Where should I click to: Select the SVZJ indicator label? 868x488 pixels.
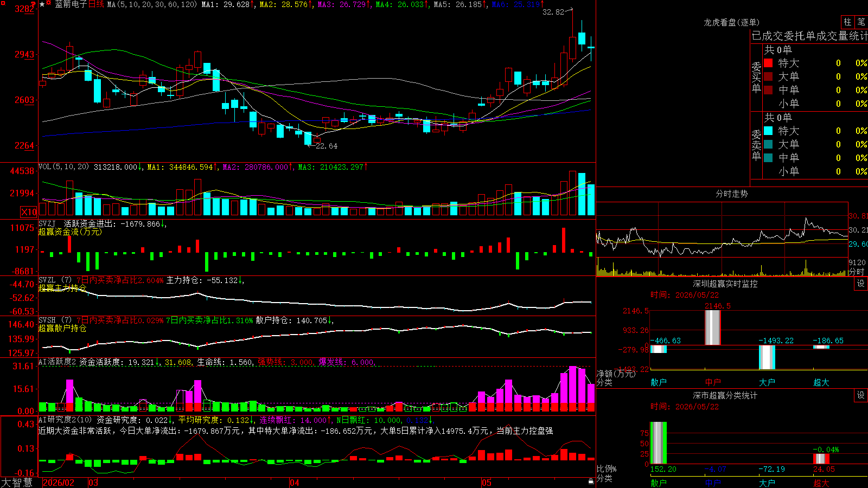[x=47, y=223]
